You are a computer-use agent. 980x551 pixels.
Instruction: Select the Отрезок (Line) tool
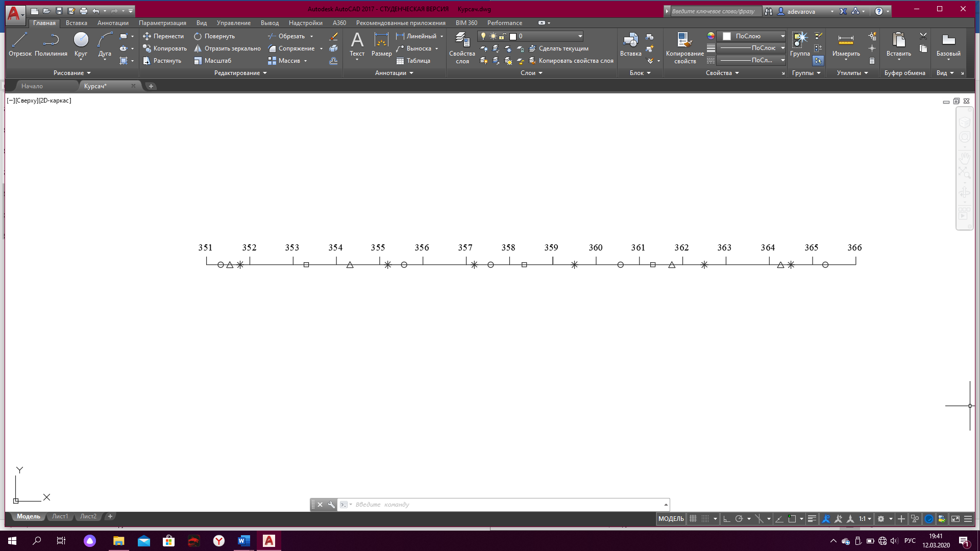click(20, 44)
